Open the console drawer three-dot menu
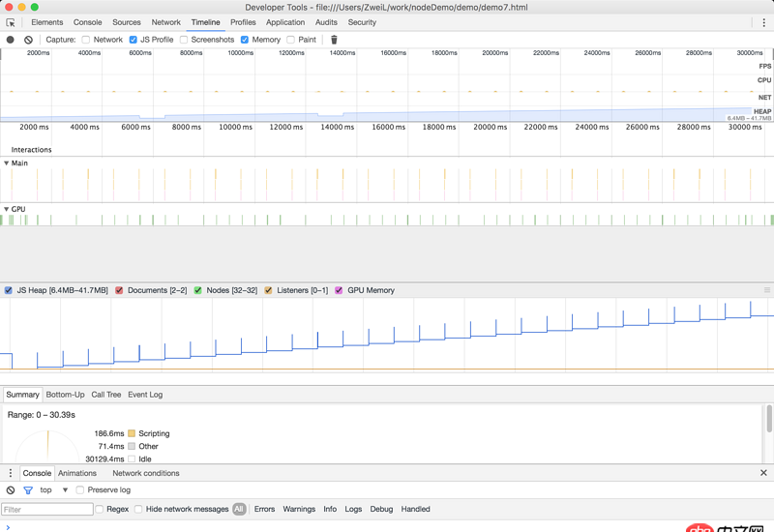This screenshot has width=774, height=532. click(11, 473)
